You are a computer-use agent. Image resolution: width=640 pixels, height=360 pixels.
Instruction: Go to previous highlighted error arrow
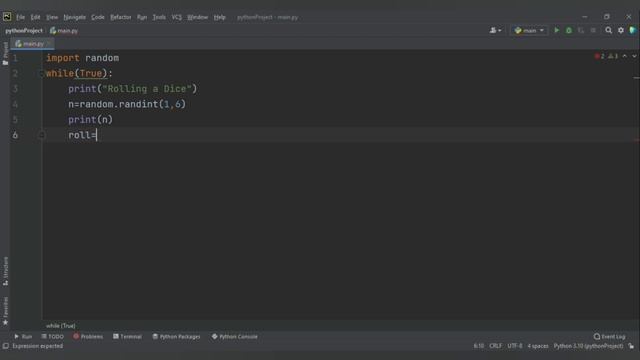[624, 56]
